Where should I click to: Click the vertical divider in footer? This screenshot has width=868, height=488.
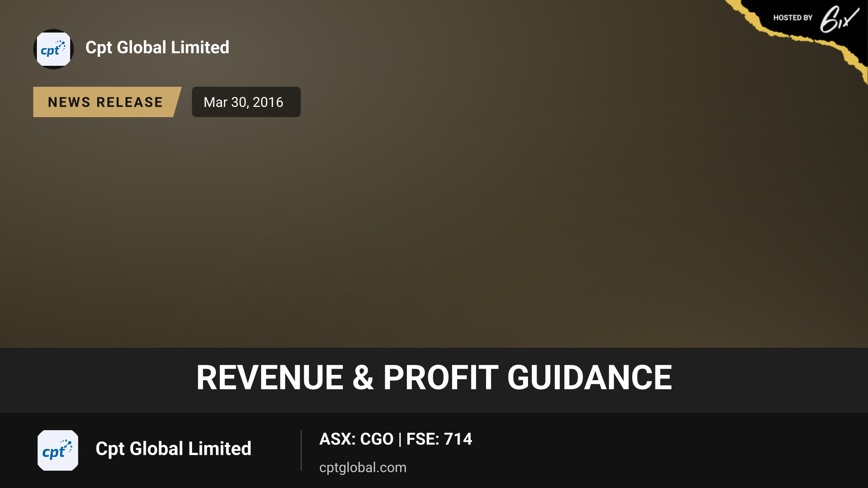pos(301,450)
